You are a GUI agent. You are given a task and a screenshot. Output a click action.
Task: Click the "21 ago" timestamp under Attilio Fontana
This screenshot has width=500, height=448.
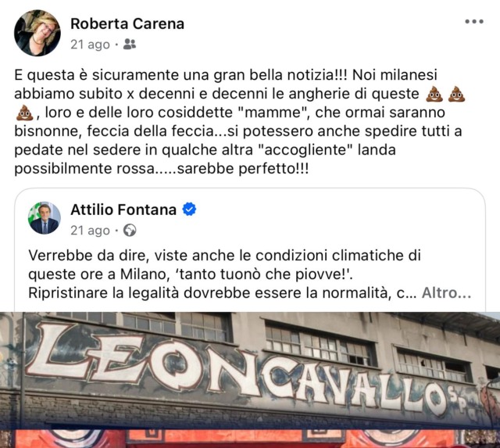(90, 231)
